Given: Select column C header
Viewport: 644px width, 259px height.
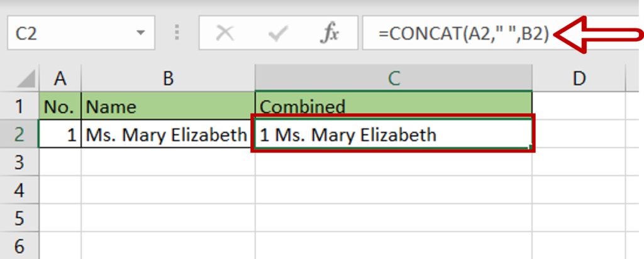Looking at the screenshot, I should tap(394, 78).
